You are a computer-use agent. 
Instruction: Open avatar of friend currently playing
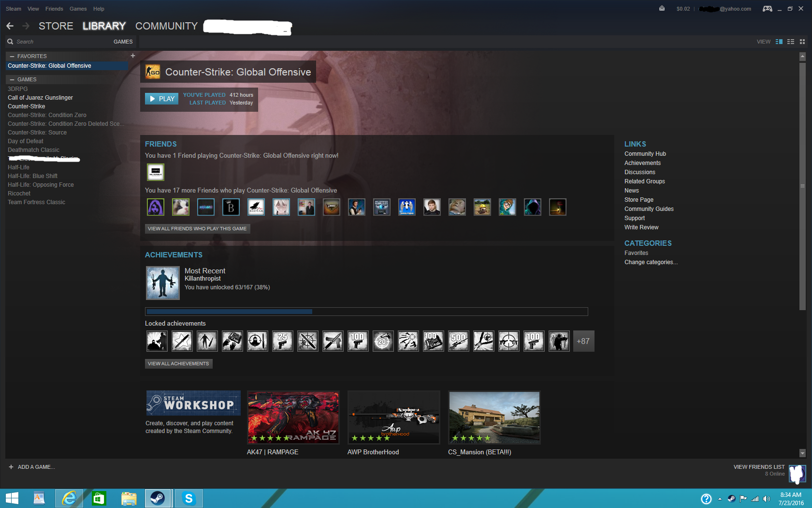coord(156,172)
